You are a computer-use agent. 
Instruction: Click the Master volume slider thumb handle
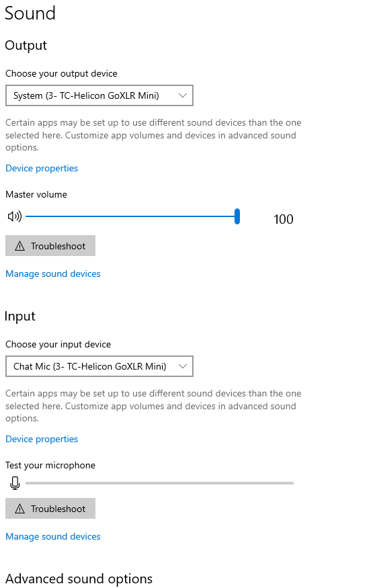point(237,216)
